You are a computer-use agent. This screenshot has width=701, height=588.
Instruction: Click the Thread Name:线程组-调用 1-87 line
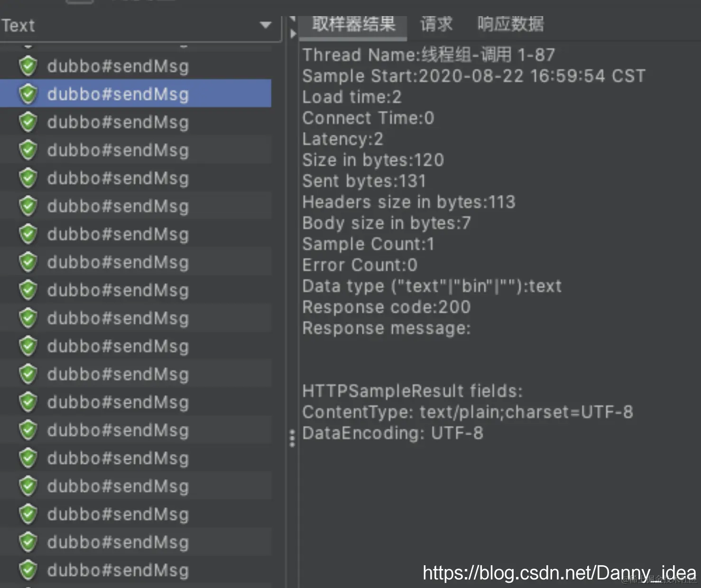(x=429, y=55)
